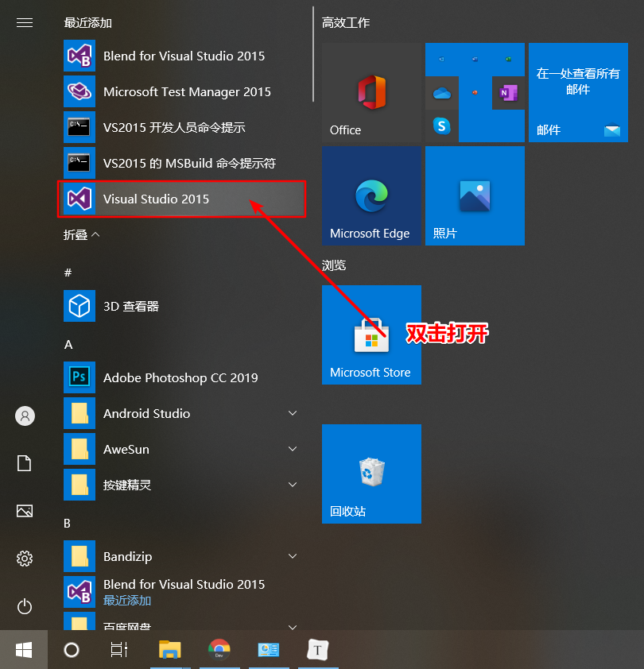The height and width of the screenshot is (669, 644).
Task: Click the # letter index header
Action: [x=68, y=273]
